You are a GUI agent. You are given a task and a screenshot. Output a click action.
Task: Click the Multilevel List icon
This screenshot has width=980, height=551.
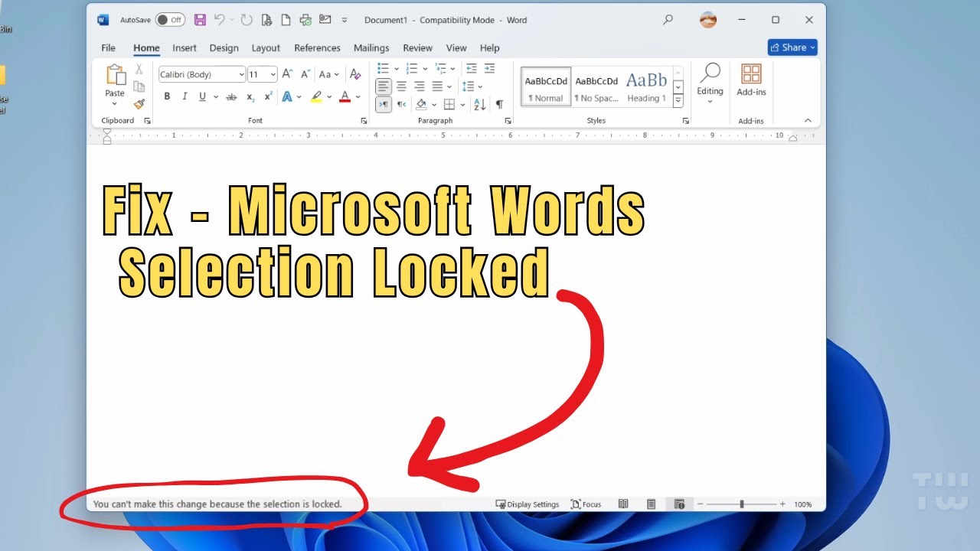(440, 68)
